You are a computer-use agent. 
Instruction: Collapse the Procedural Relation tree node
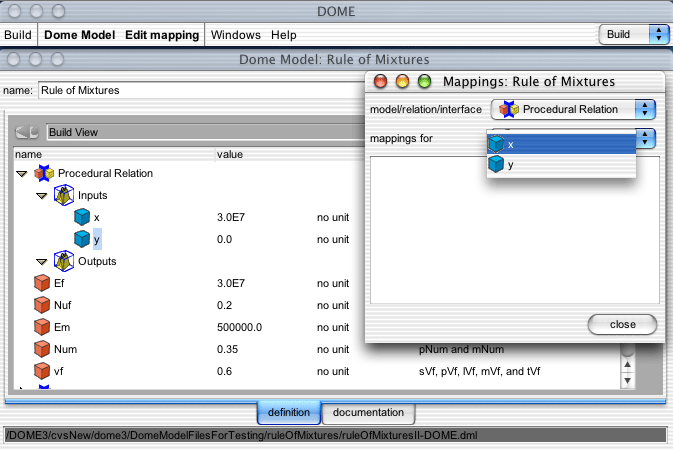(21, 173)
